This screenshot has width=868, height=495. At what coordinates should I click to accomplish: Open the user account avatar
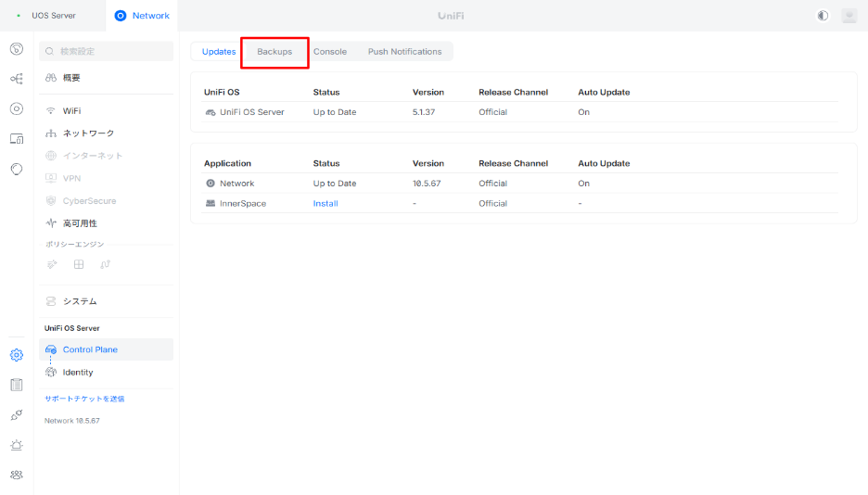tap(849, 16)
